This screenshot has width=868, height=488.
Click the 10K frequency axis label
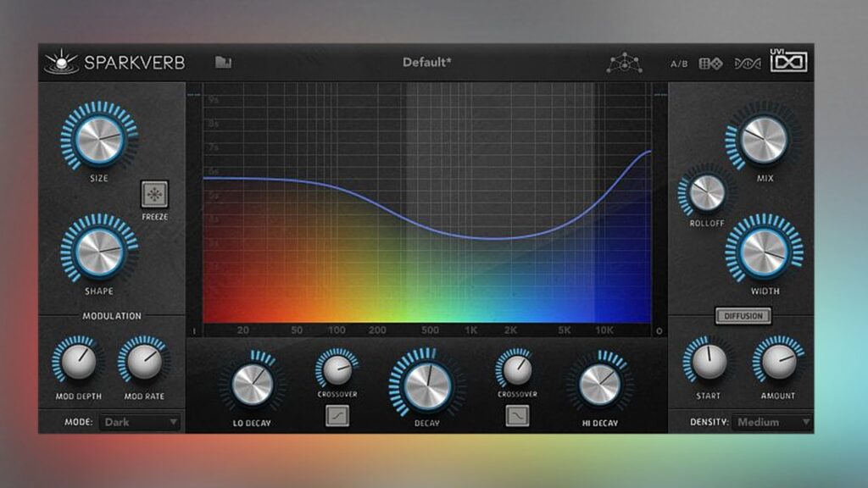coord(604,330)
